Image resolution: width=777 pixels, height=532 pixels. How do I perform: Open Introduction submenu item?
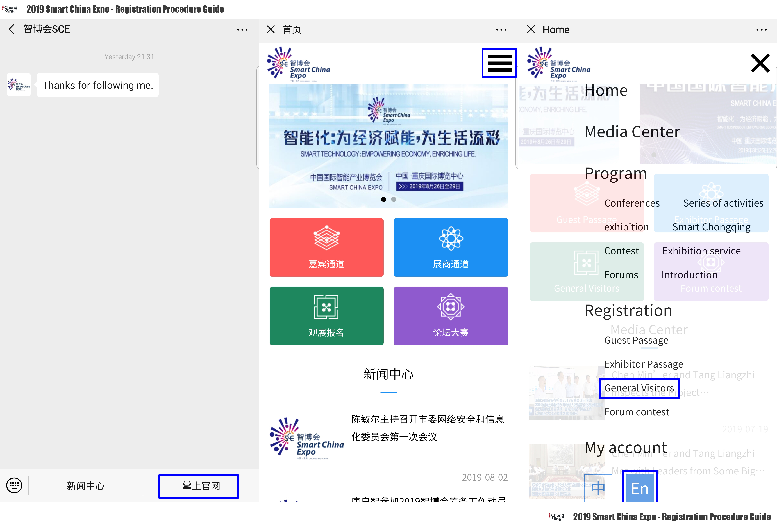click(x=689, y=275)
